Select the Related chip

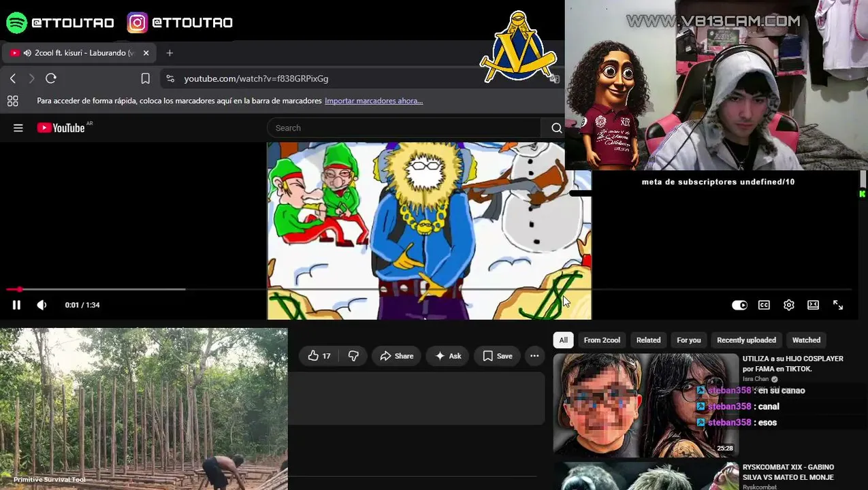648,340
